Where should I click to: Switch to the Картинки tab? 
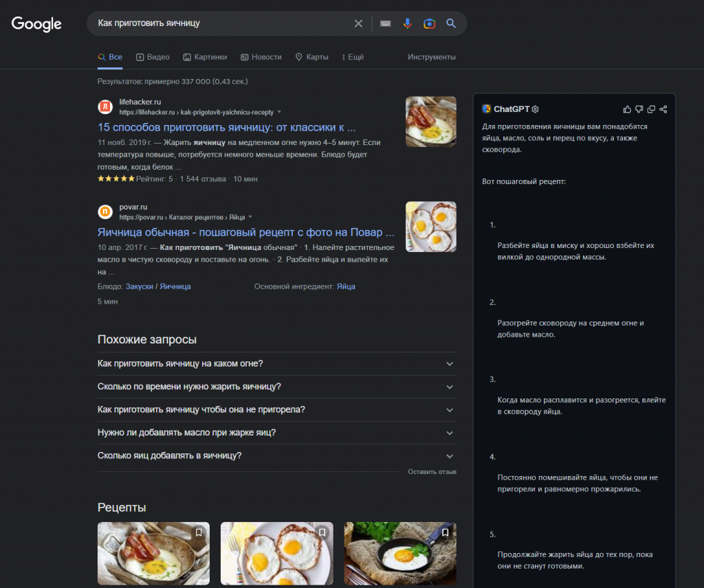(x=205, y=57)
